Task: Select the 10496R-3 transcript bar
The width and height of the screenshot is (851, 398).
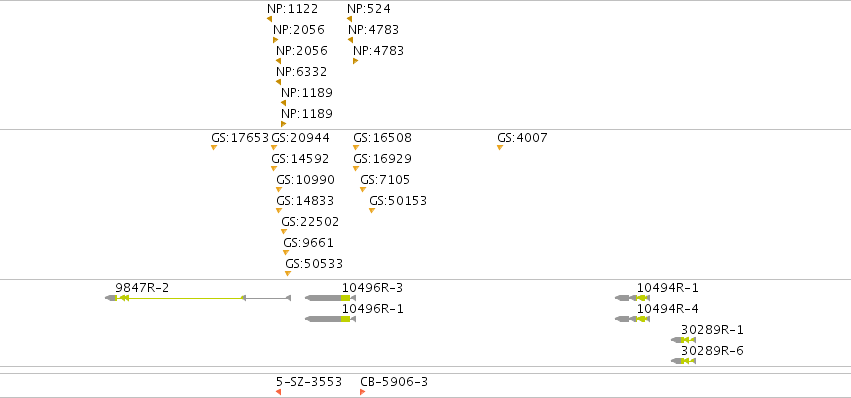Action: tap(331, 298)
